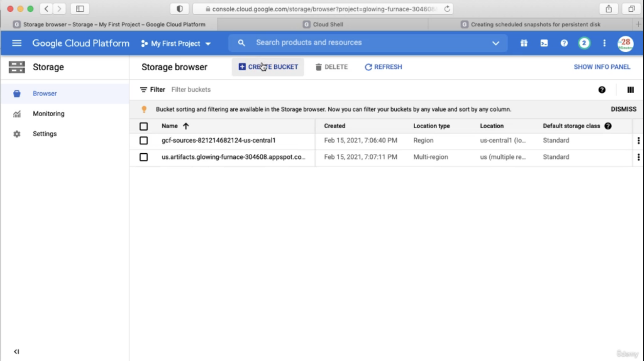Screen dimensions: 644x362
Task: Go back with Safari back arrow
Action: tap(46, 9)
